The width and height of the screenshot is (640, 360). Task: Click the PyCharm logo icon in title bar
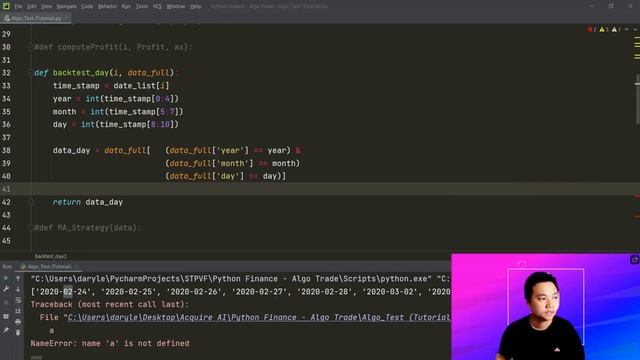click(x=6, y=6)
